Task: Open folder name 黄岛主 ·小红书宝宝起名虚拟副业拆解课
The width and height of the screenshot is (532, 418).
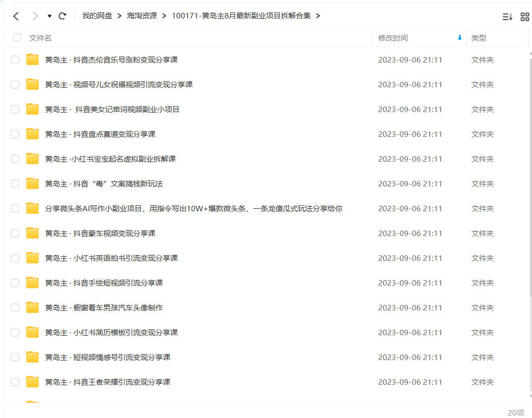Action: coord(111,159)
